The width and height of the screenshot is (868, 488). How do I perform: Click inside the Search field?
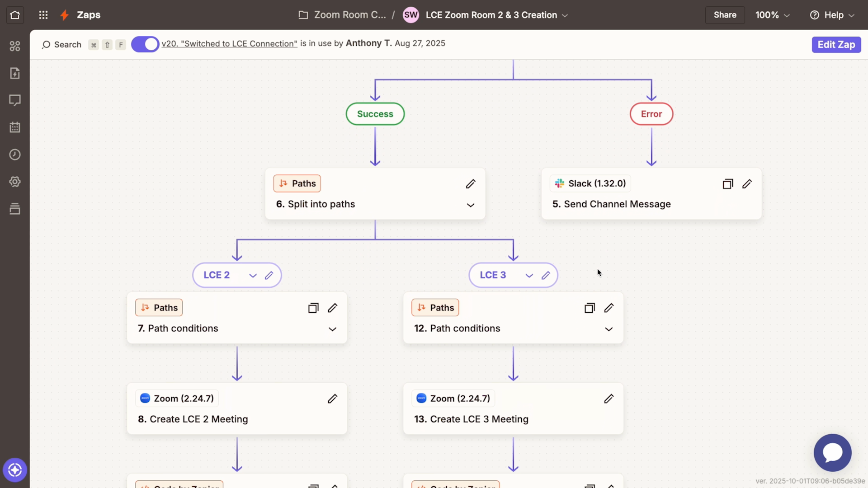coord(63,45)
